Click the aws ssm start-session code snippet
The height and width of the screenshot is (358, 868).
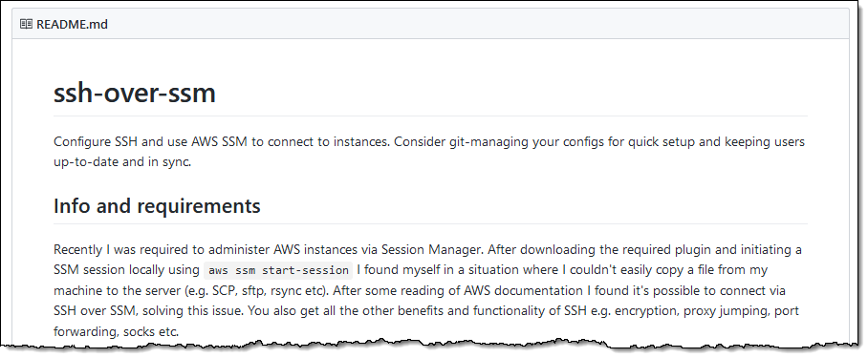(x=278, y=270)
